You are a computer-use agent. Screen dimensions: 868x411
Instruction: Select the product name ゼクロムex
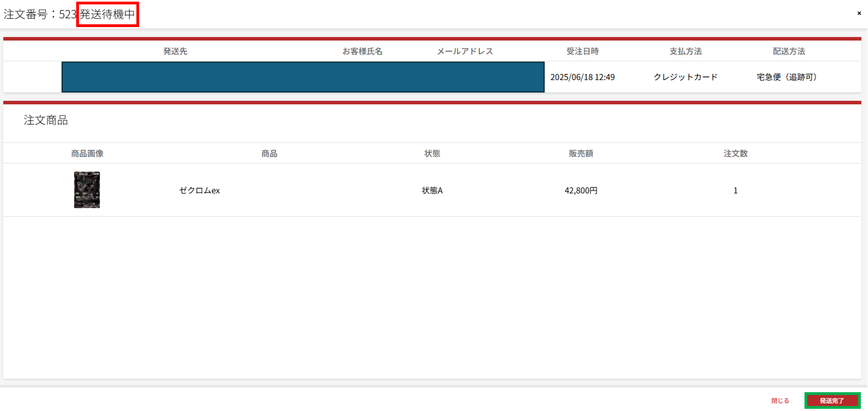pos(199,191)
